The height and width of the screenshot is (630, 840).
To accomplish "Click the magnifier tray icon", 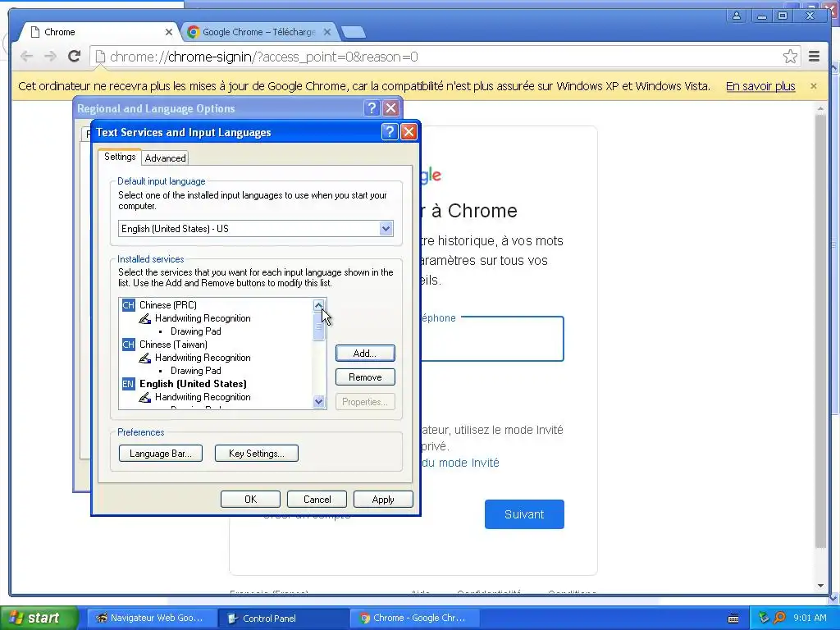I will pos(779,618).
